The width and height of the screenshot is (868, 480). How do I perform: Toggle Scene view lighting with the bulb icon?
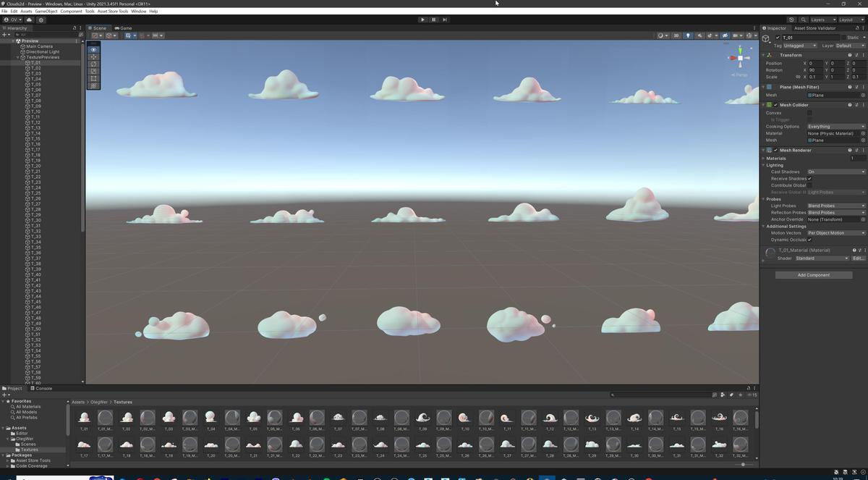(689, 35)
